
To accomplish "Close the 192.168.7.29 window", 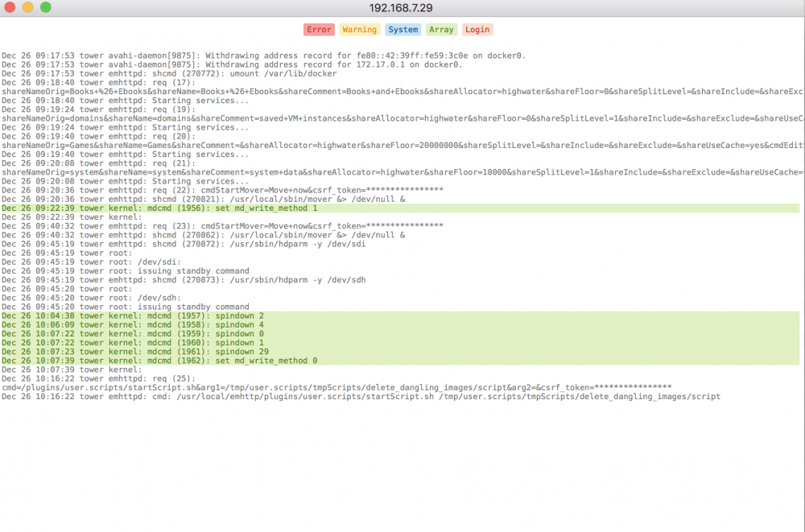I will [10, 7].
